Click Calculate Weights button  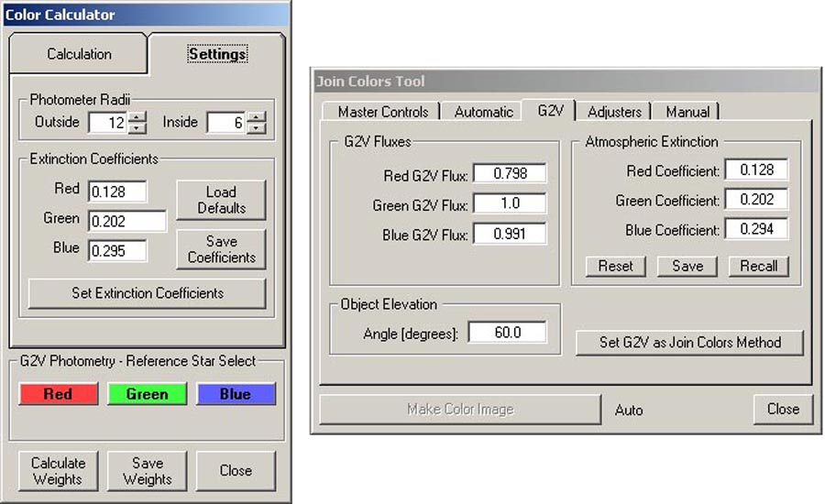coord(58,471)
